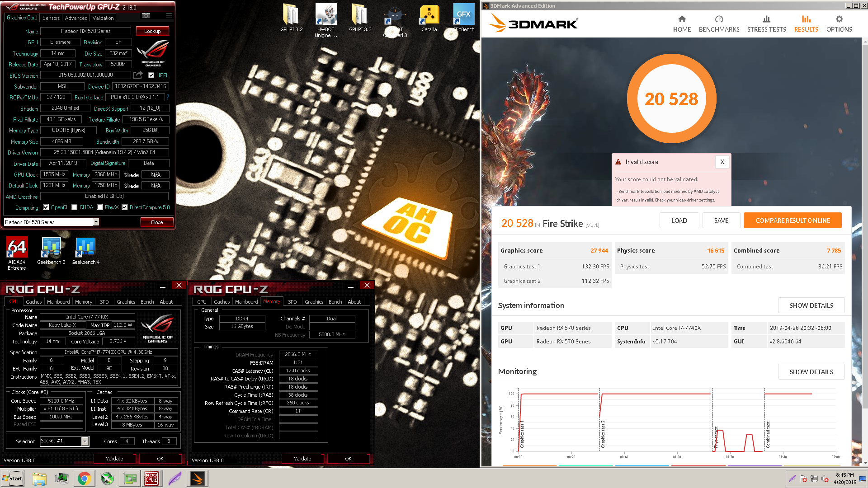Open the Mainboard tab in left CPU-Z window
868x488 pixels.
[x=58, y=302]
